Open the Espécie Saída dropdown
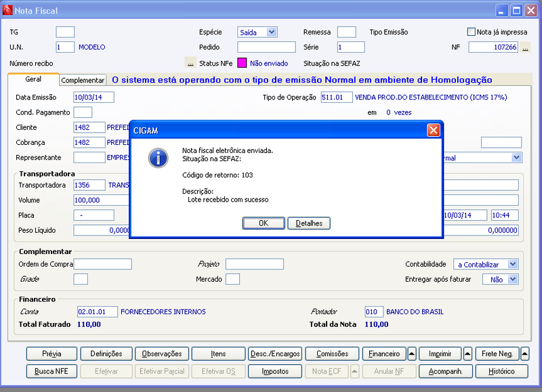 (272, 32)
